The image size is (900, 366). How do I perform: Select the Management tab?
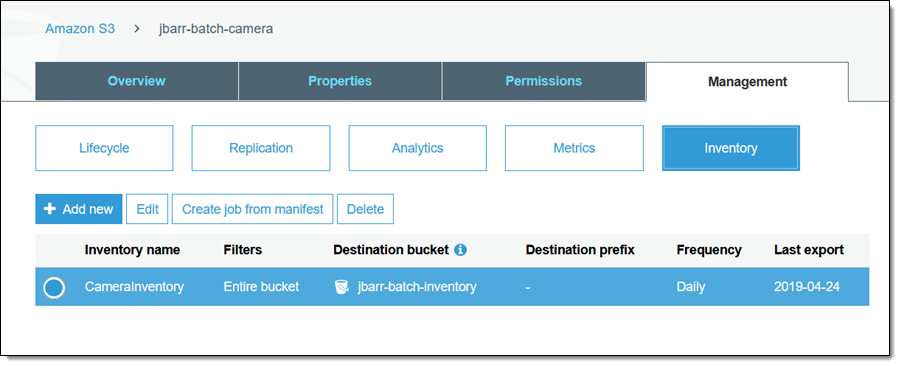pyautogui.click(x=747, y=81)
